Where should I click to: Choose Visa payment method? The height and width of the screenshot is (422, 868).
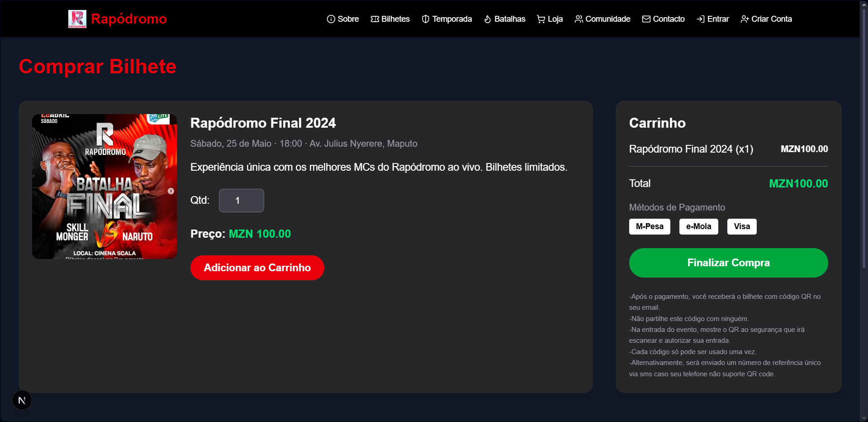(742, 226)
